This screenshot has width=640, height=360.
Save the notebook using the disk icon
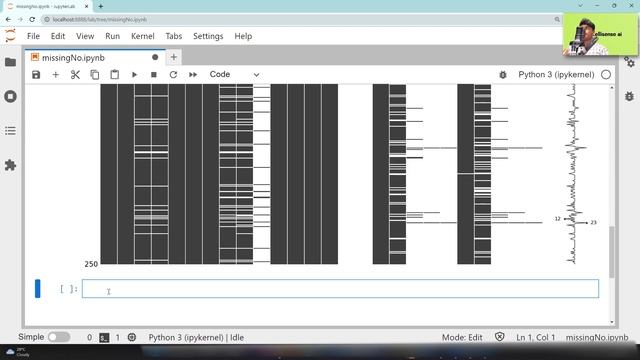click(36, 75)
